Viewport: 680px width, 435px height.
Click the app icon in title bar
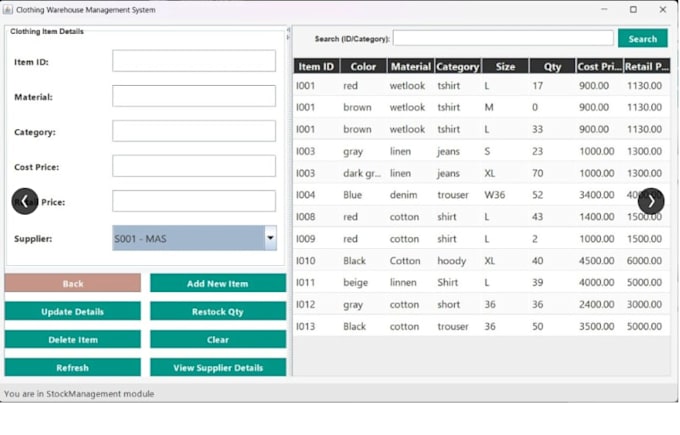click(x=7, y=10)
